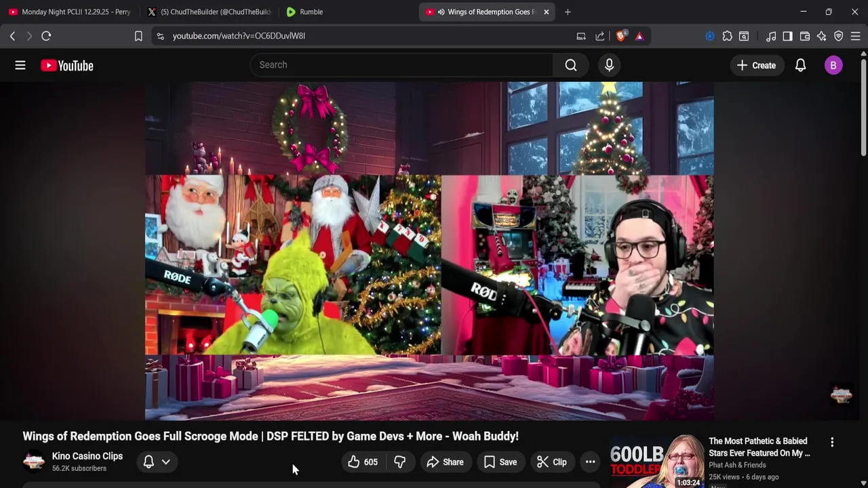Open Brave VPN shield icon
868x488 pixels.
tap(839, 36)
